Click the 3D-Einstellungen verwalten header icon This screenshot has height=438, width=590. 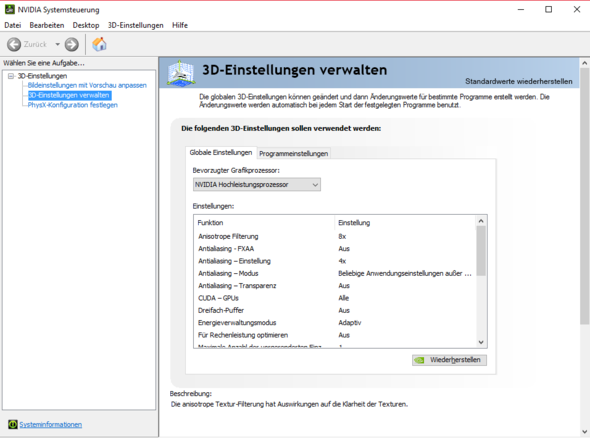coord(181,73)
